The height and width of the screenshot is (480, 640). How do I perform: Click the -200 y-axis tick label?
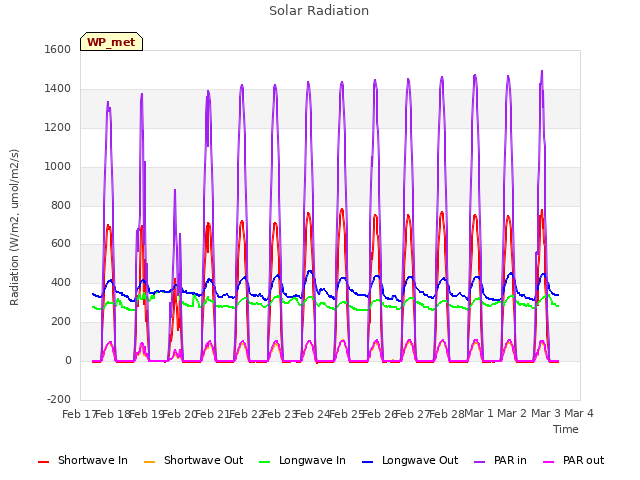click(x=59, y=399)
